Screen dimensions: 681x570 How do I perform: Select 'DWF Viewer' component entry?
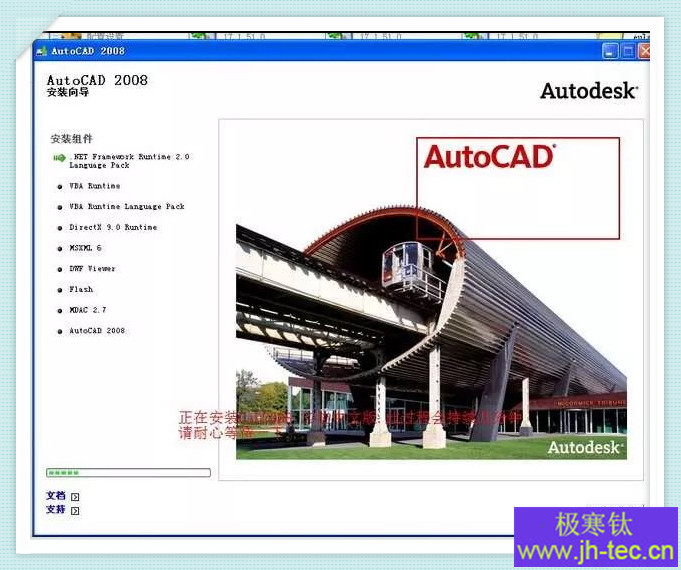point(92,269)
